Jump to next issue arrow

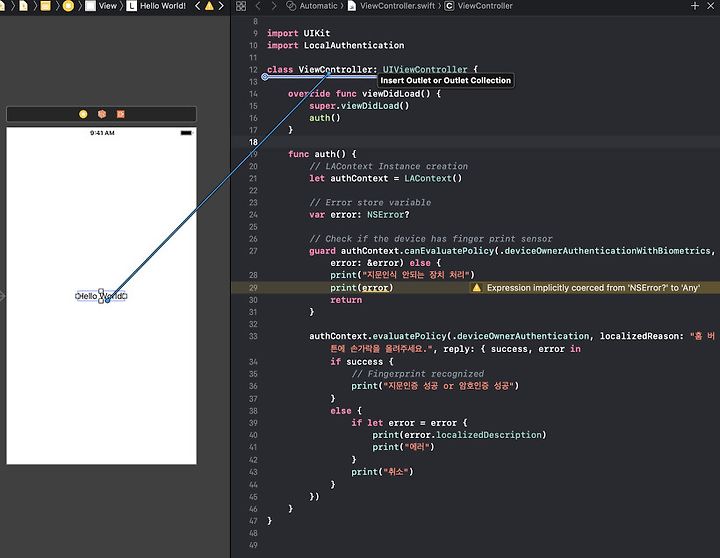click(x=221, y=6)
